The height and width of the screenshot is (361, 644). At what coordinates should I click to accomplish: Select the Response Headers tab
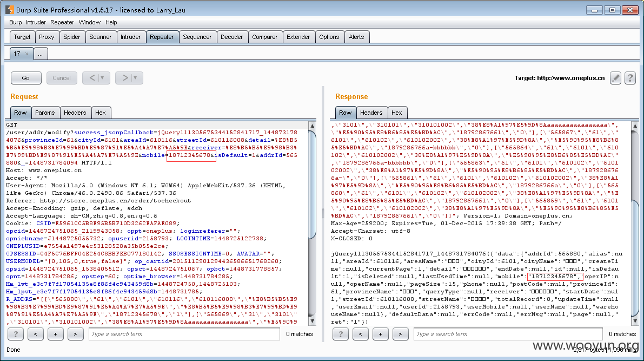[371, 113]
